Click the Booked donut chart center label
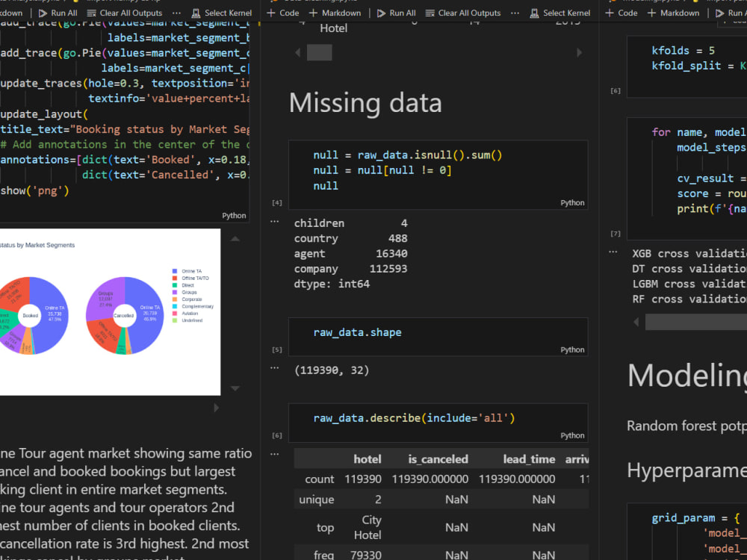 (x=30, y=315)
